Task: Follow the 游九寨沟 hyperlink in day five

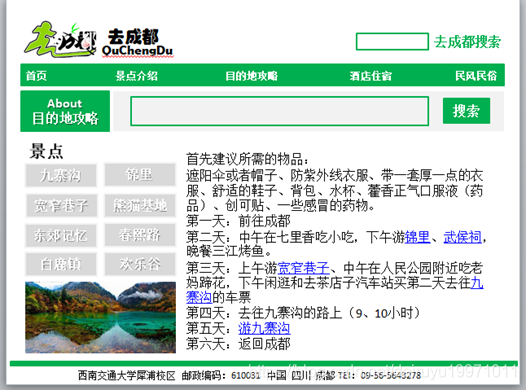Action: 264,328
